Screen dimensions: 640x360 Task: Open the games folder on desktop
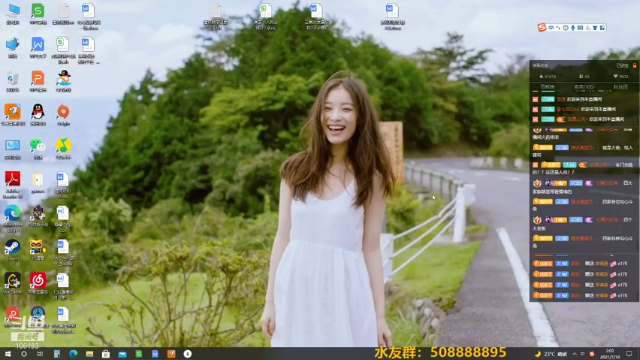pos(38,182)
